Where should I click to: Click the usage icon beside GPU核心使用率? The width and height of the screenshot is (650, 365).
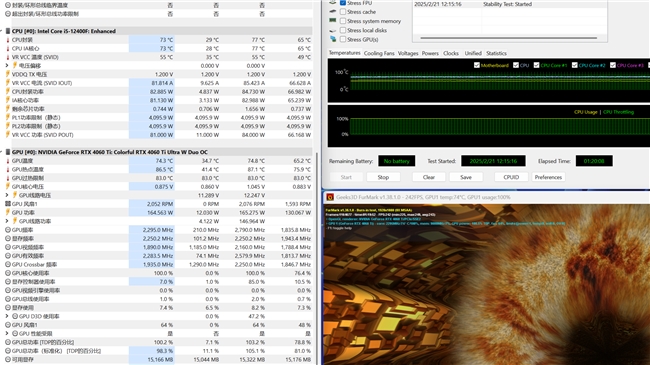coord(7,273)
